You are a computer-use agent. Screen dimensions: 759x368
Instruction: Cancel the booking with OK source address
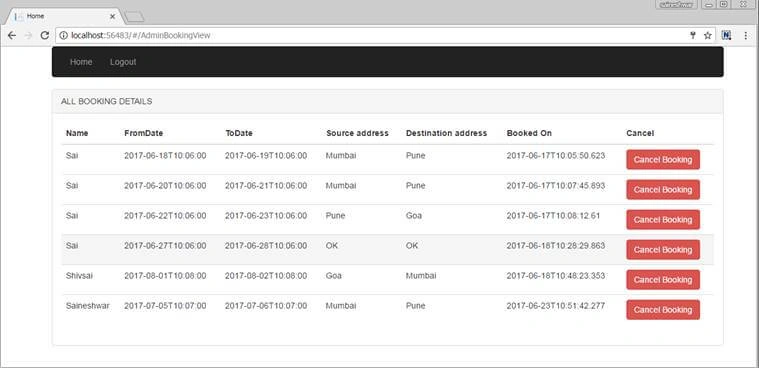[x=663, y=250]
